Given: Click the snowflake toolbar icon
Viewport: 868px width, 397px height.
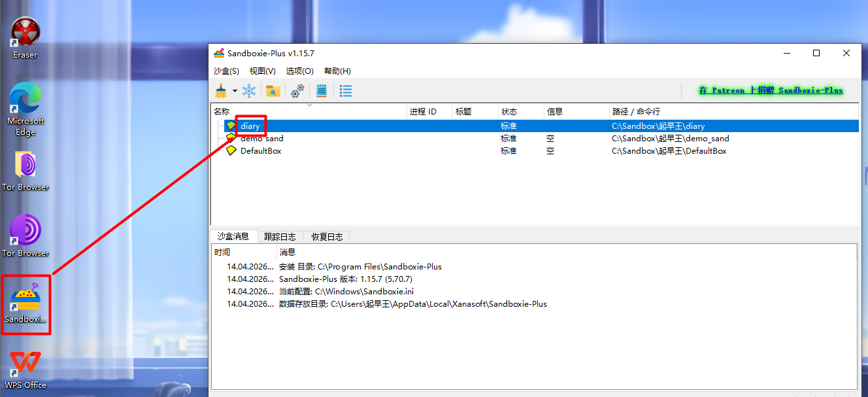Looking at the screenshot, I should (249, 91).
